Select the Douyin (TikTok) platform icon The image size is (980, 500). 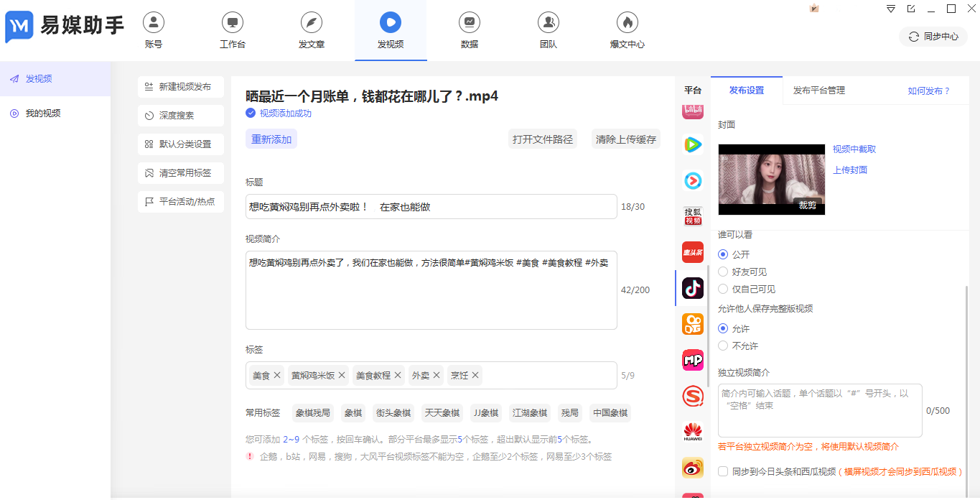pyautogui.click(x=692, y=288)
